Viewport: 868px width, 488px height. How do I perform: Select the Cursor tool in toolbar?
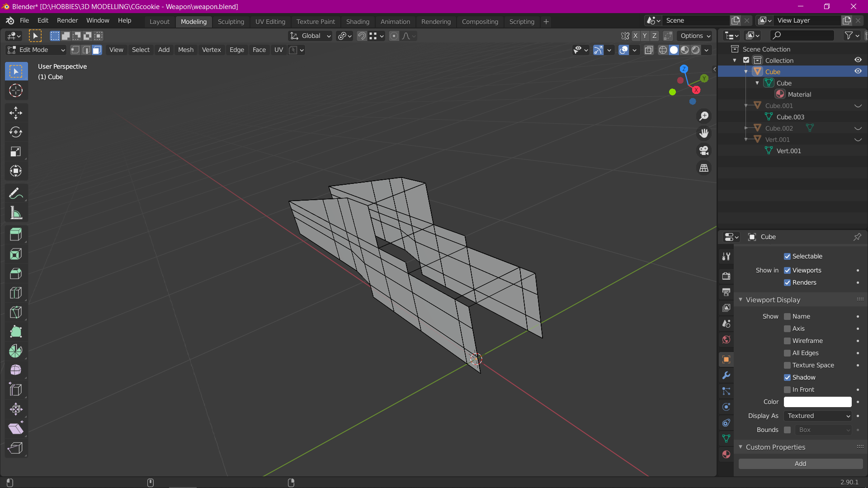[16, 91]
